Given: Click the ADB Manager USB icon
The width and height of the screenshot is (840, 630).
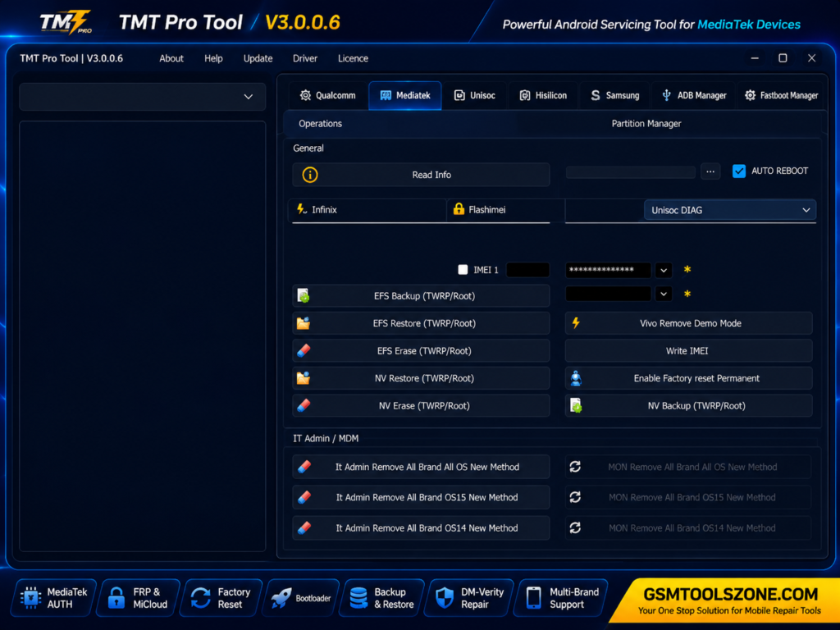Looking at the screenshot, I should click(666, 95).
